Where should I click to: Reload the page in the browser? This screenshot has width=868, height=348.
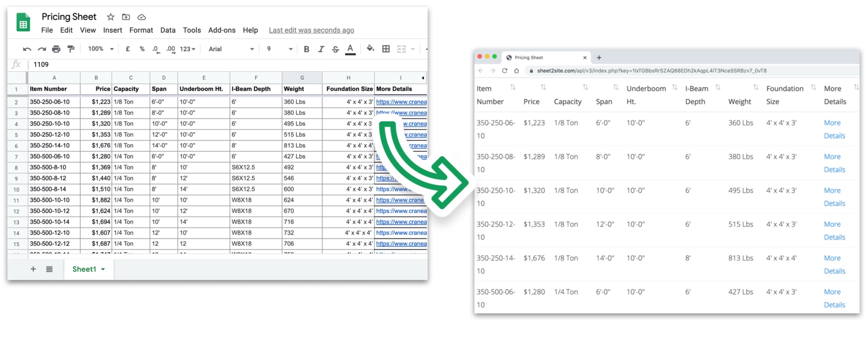505,71
